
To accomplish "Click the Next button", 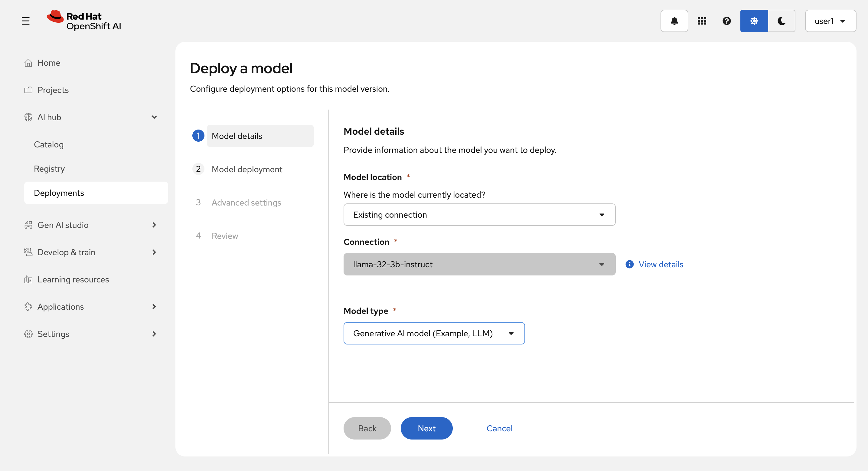I will [426, 428].
